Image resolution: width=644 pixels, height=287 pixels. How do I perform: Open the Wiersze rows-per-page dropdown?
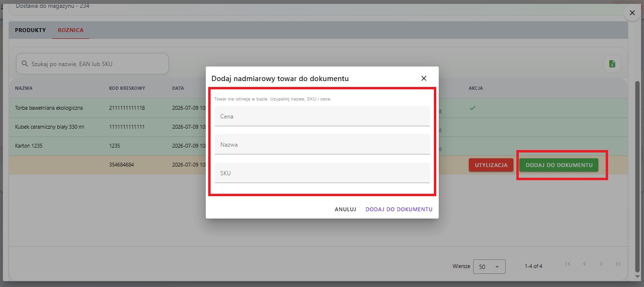489,267
